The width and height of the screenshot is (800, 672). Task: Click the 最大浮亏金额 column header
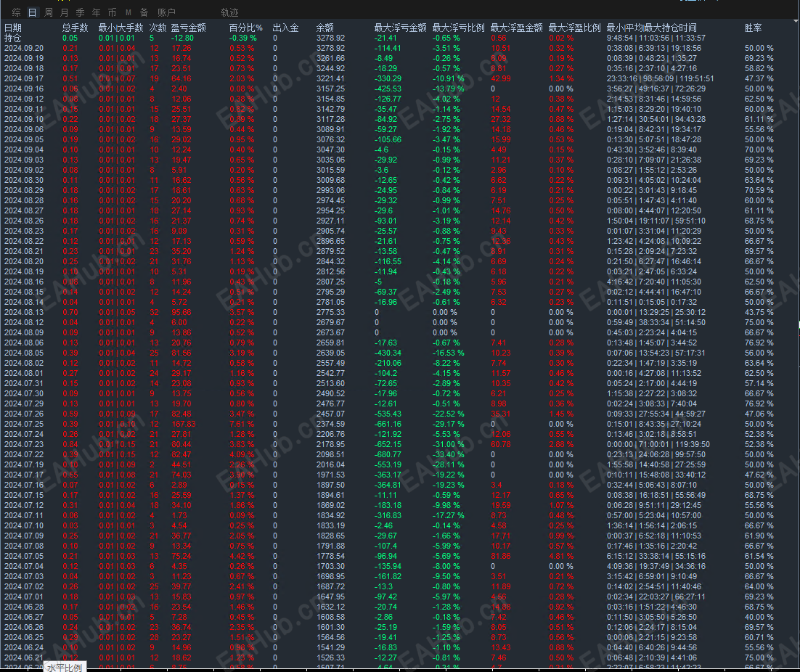400,28
